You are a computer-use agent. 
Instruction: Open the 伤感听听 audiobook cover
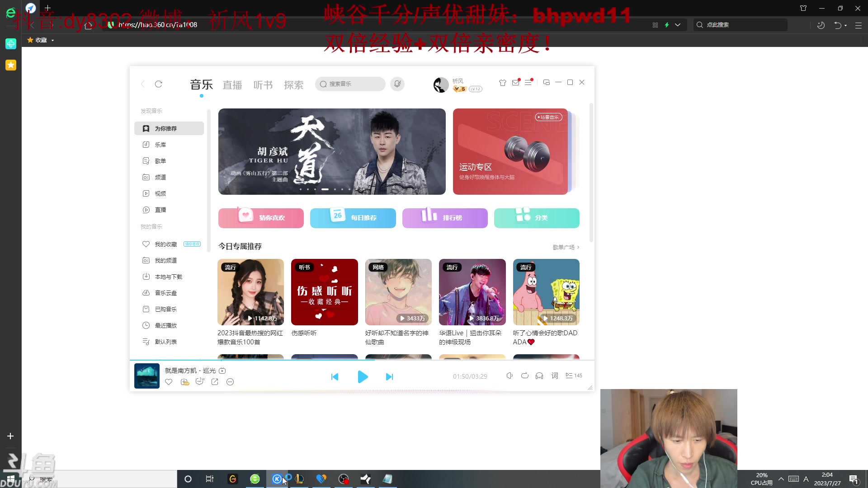pyautogui.click(x=325, y=292)
